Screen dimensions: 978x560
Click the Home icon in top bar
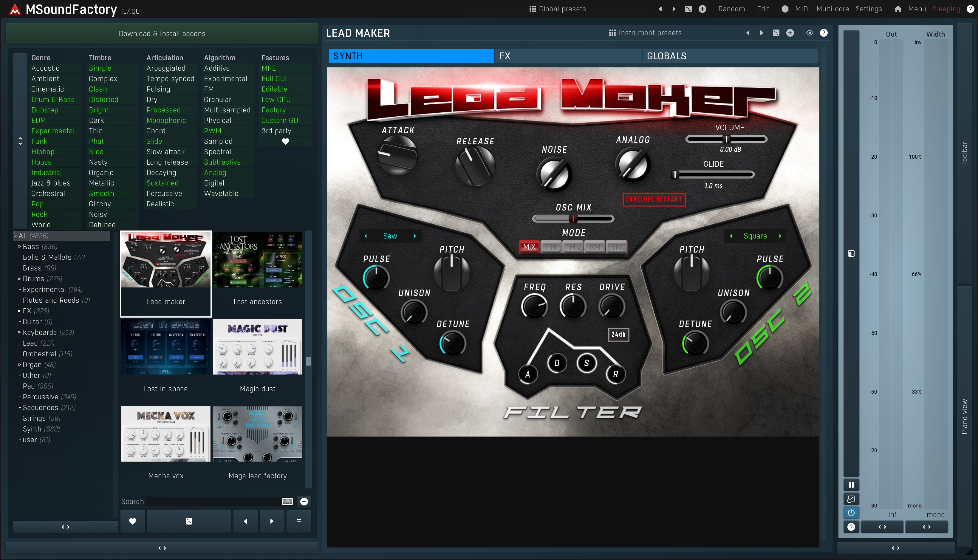click(897, 9)
